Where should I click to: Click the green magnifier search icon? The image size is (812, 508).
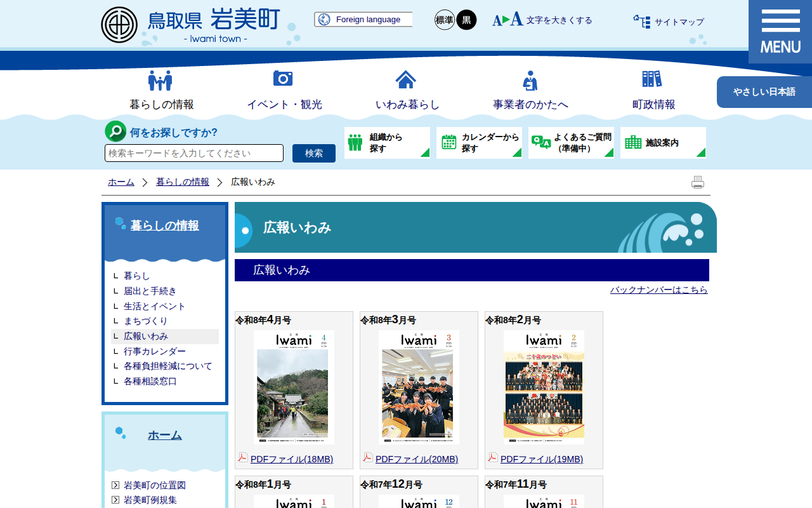tap(115, 131)
